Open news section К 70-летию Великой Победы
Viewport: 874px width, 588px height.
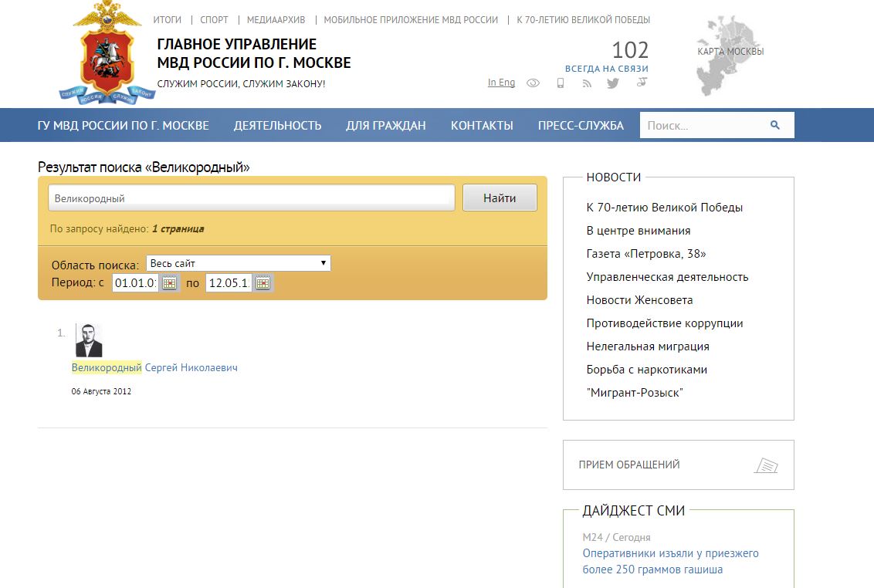(x=665, y=208)
